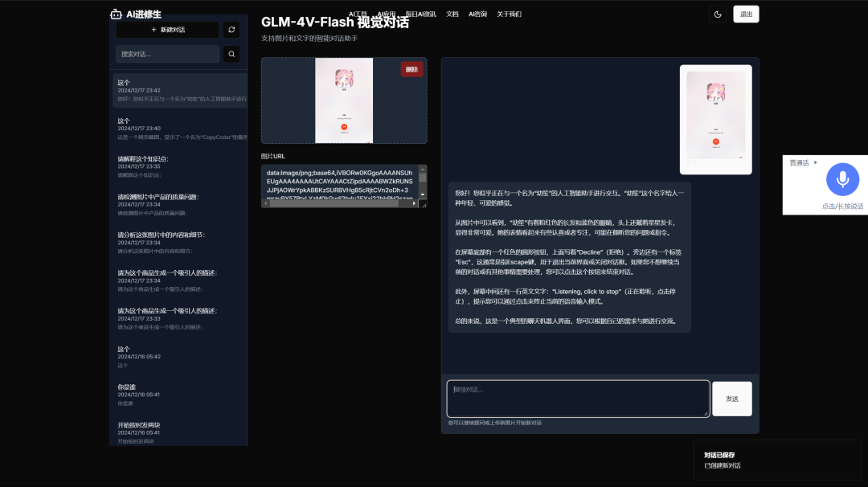This screenshot has height=487, width=868.
Task: Toggle dark mode with the moon icon
Action: 718,14
